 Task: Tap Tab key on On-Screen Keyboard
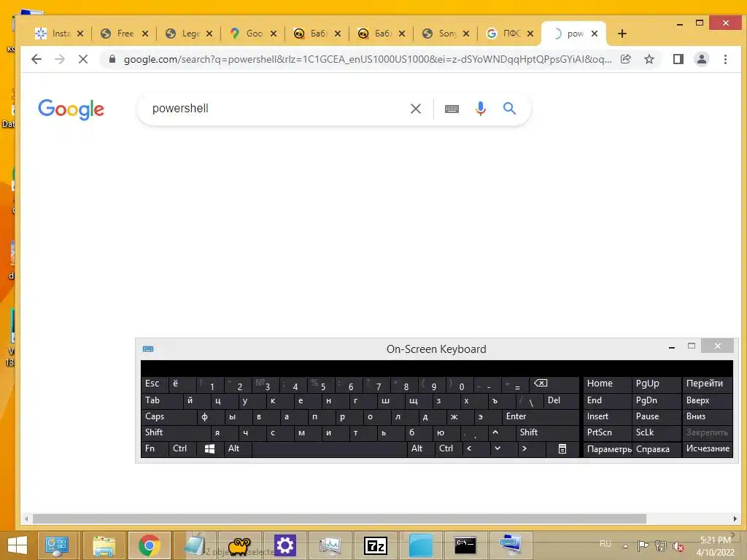coord(161,400)
